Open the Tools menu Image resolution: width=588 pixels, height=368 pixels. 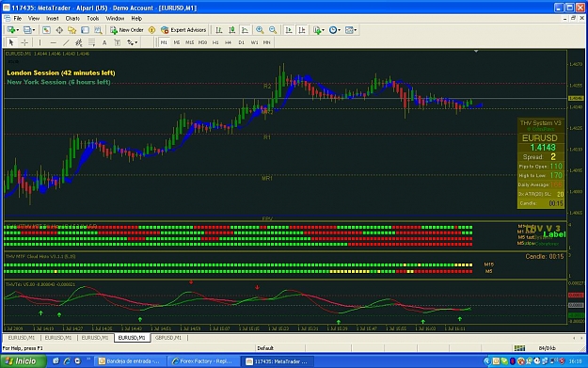pyautogui.click(x=93, y=19)
